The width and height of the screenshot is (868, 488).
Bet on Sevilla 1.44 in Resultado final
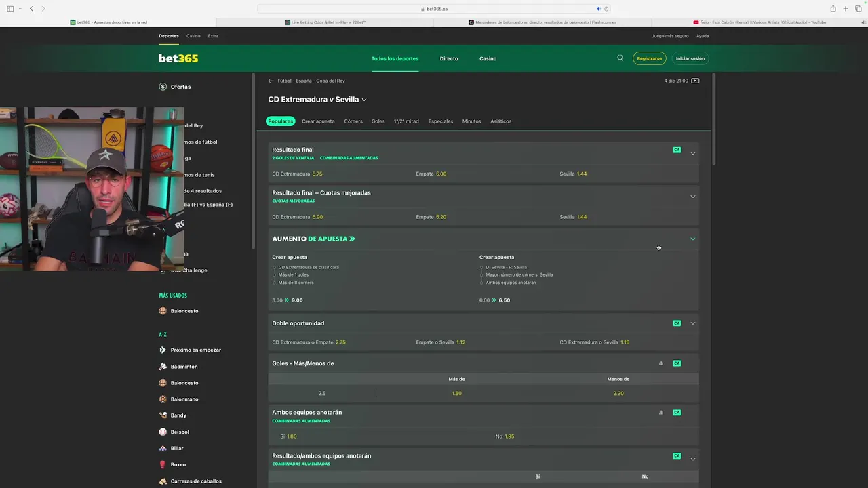pyautogui.click(x=573, y=174)
